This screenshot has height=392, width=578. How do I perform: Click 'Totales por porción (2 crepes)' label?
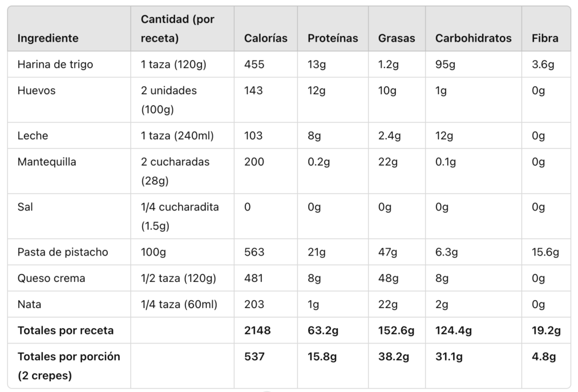69,366
